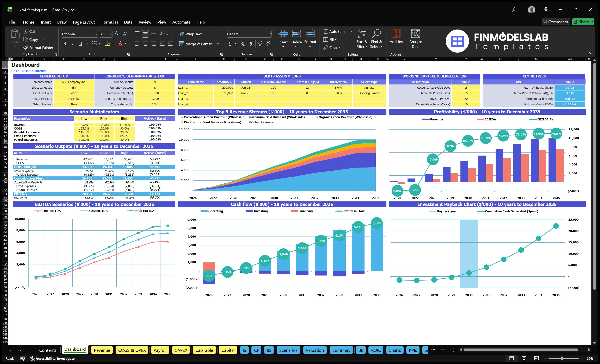Viewport: 600px width, 364px height.
Task: Open the Comments panel
Action: (x=556, y=22)
